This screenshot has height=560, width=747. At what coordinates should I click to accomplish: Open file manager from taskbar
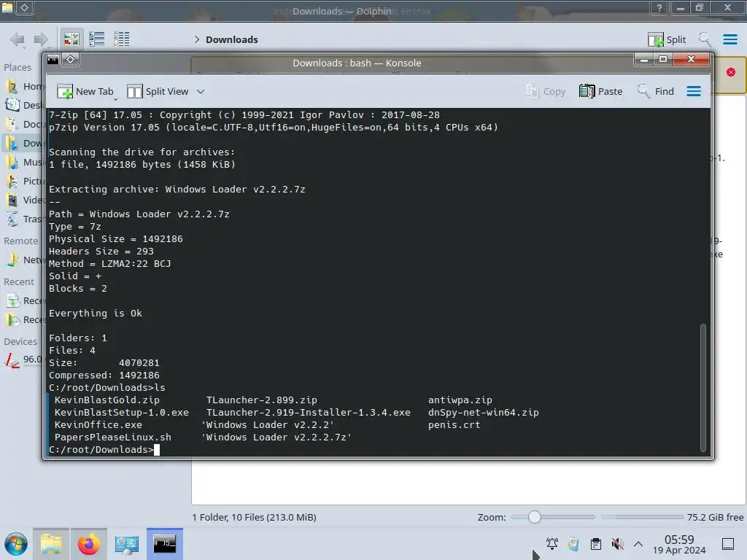[51, 544]
